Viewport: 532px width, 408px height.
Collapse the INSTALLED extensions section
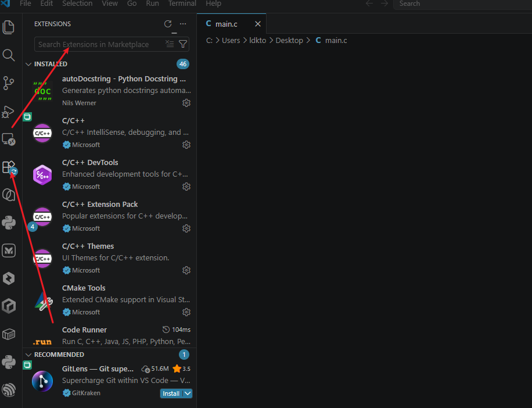(28, 64)
